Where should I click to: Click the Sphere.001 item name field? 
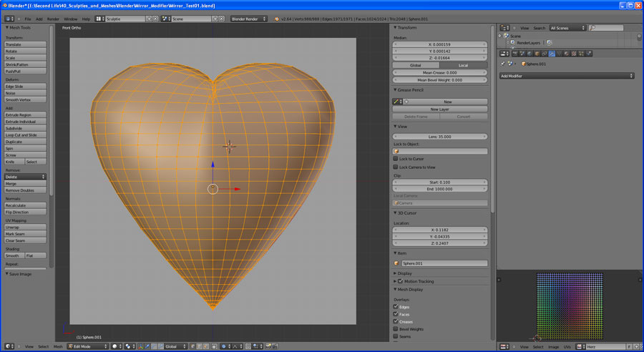[x=444, y=263]
